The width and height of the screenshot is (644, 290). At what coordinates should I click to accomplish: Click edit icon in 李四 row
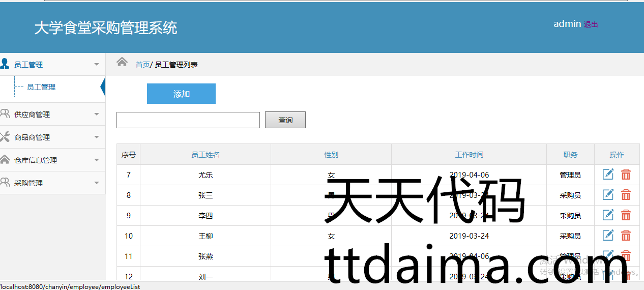(x=608, y=215)
